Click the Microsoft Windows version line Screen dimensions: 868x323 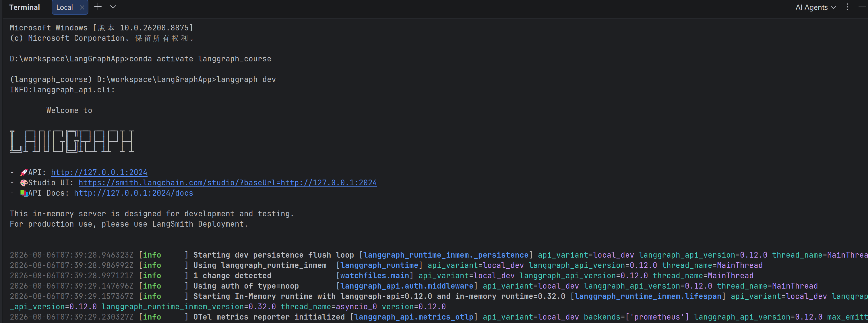pyautogui.click(x=101, y=28)
